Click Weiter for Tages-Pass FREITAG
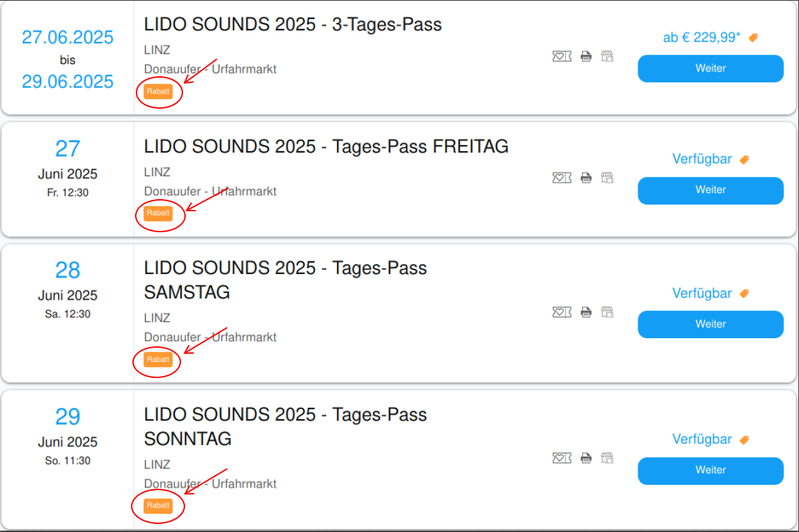The height and width of the screenshot is (532, 799). pos(711,190)
